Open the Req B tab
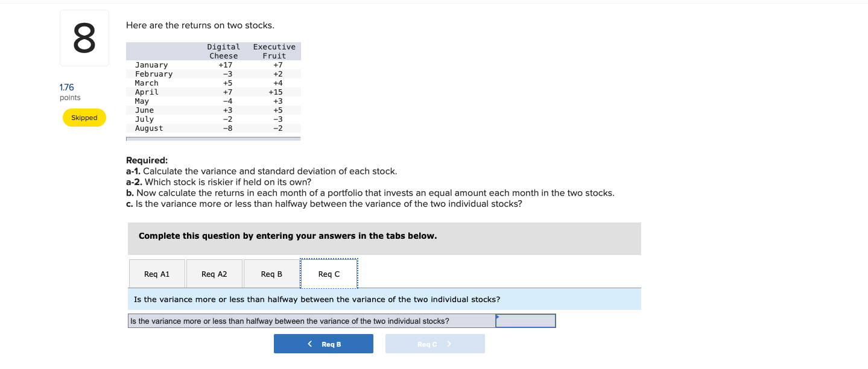This screenshot has height=369, width=868. coord(271,273)
